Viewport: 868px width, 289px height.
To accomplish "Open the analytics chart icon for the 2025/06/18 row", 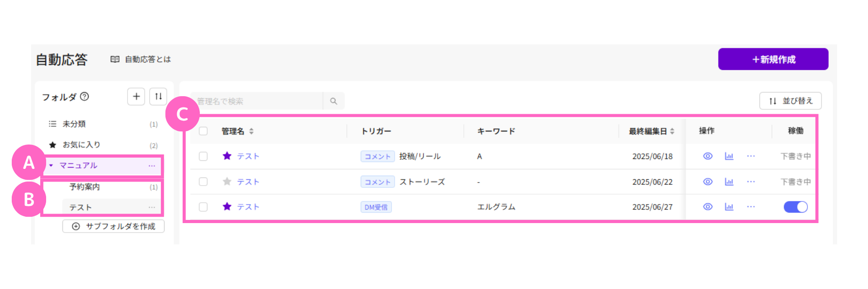I will (x=729, y=156).
